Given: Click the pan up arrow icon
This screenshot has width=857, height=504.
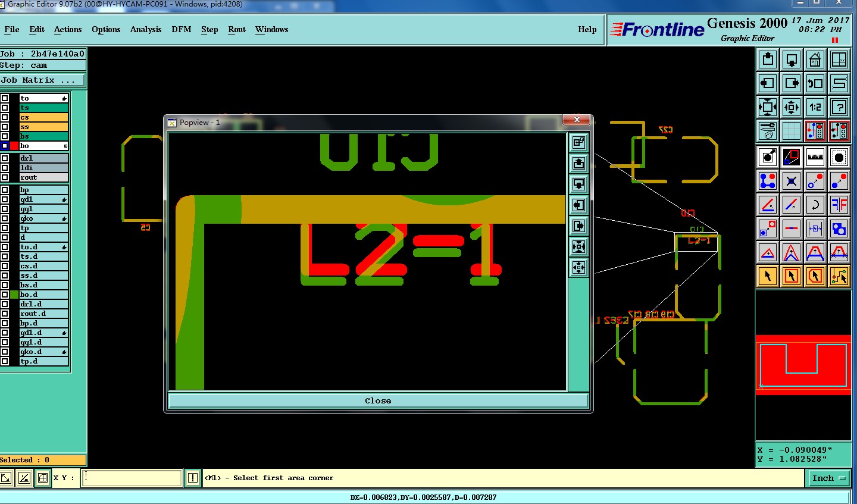Looking at the screenshot, I should [768, 60].
